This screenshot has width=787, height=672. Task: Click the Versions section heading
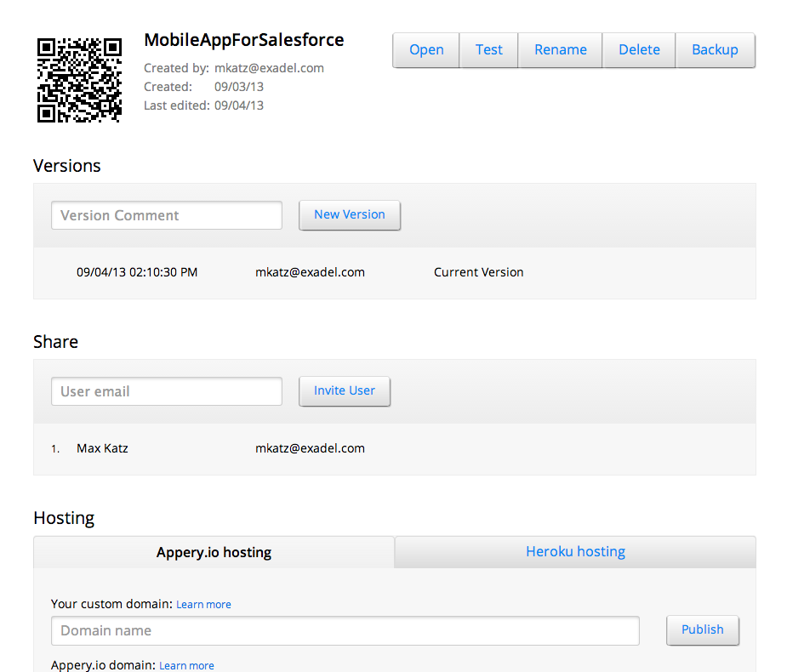(66, 166)
